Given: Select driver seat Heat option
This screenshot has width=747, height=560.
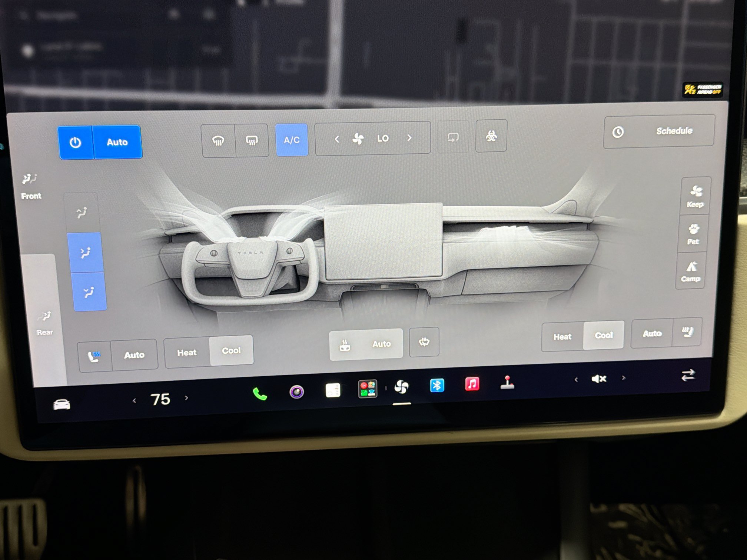Looking at the screenshot, I should click(x=187, y=353).
